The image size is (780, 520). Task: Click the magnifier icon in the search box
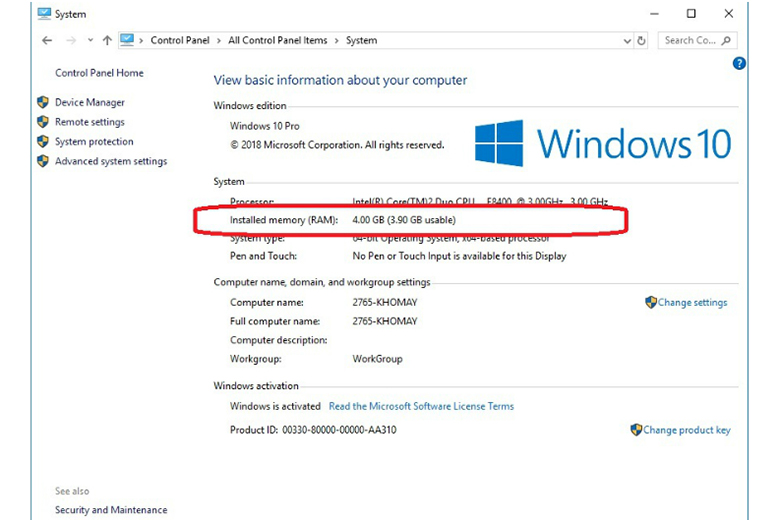coord(726,41)
